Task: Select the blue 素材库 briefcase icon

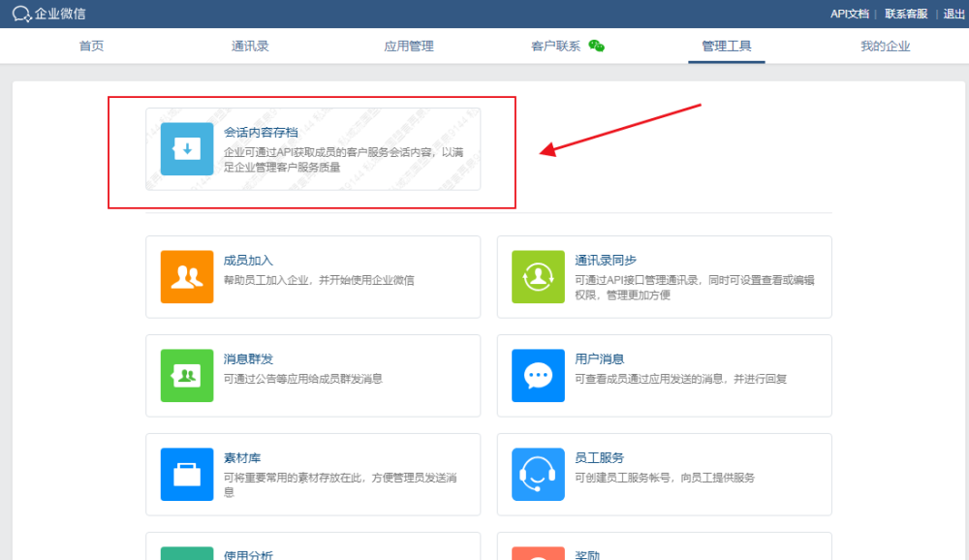Action: (x=187, y=475)
